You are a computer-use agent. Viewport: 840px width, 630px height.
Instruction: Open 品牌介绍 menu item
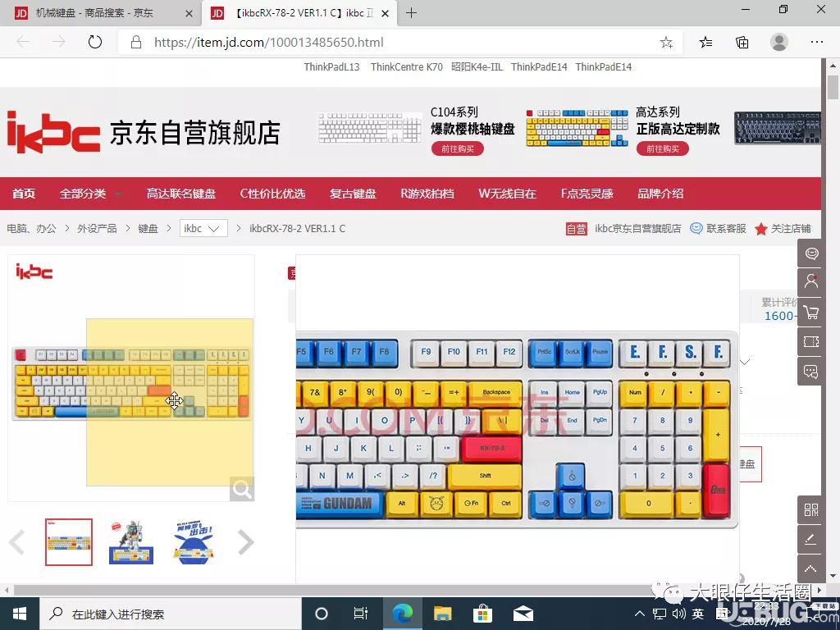coord(660,194)
